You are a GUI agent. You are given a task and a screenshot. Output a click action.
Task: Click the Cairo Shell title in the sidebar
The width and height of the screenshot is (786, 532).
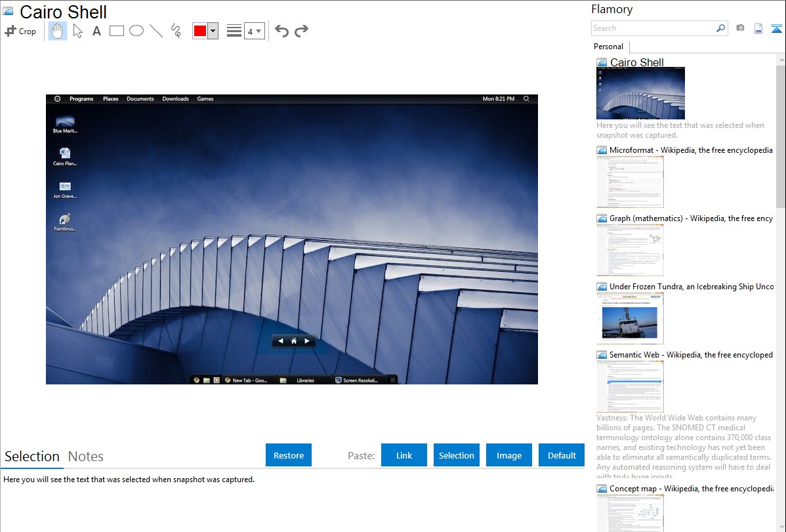[636, 62]
